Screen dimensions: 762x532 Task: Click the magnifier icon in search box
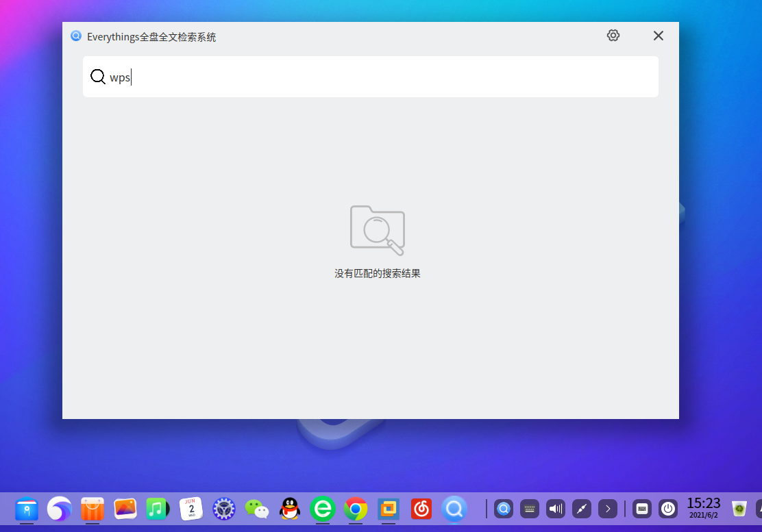(x=98, y=76)
